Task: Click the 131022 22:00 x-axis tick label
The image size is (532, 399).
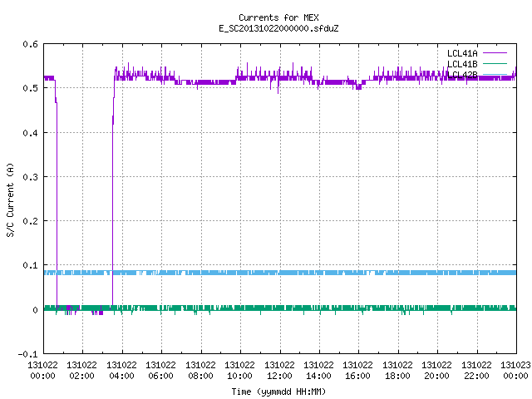Action: coord(476,371)
